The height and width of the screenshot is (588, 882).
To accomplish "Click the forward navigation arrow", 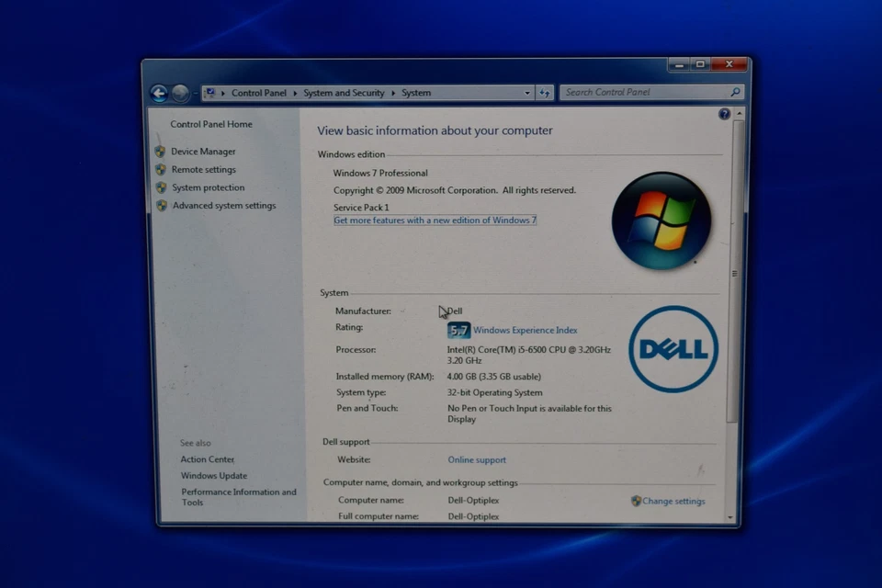I will 180,93.
